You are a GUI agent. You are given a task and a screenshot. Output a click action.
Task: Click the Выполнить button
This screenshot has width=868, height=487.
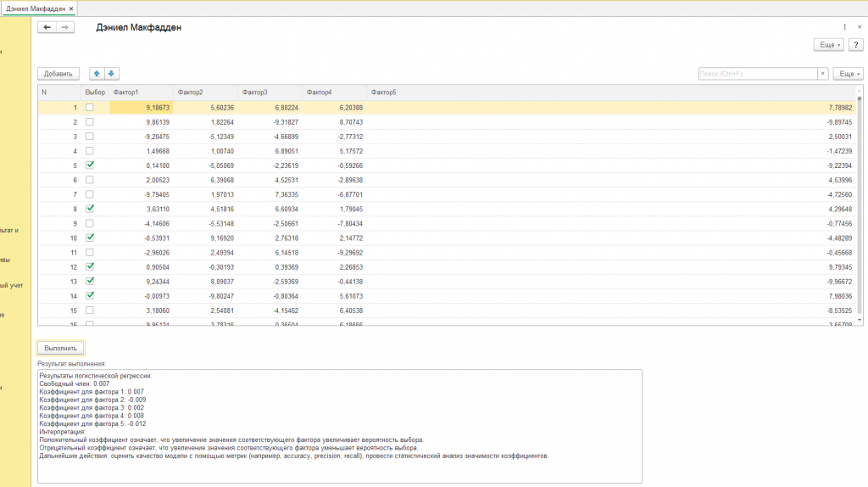(x=60, y=349)
